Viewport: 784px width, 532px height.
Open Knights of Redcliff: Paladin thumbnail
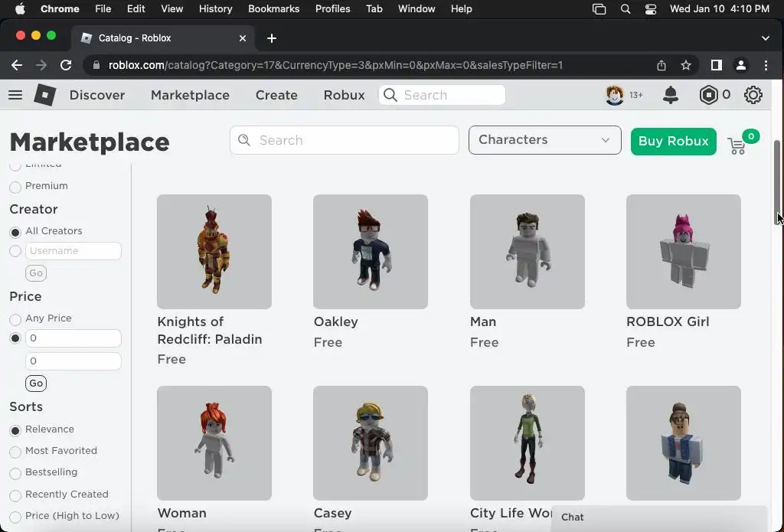click(x=214, y=252)
